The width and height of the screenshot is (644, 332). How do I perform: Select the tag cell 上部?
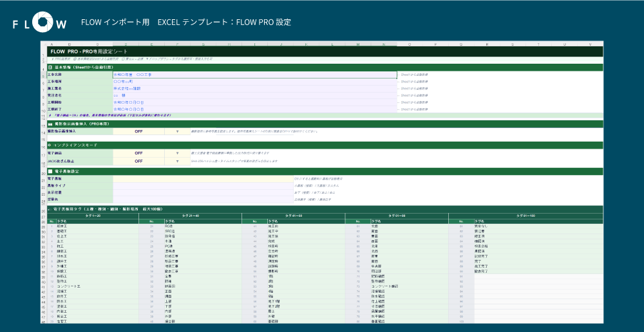click(x=202, y=301)
